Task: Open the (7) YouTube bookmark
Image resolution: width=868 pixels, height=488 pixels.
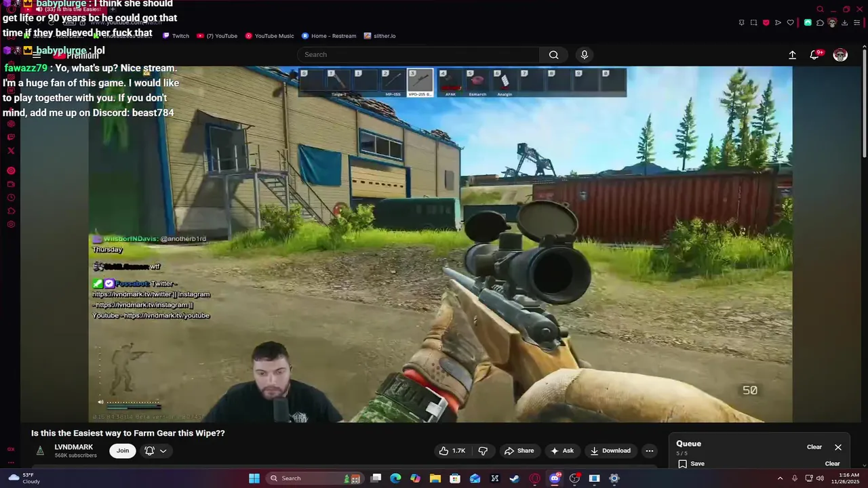Action: (x=217, y=36)
